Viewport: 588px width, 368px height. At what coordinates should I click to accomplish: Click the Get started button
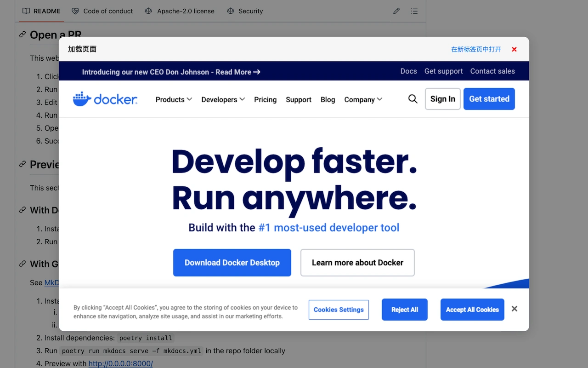(x=489, y=98)
